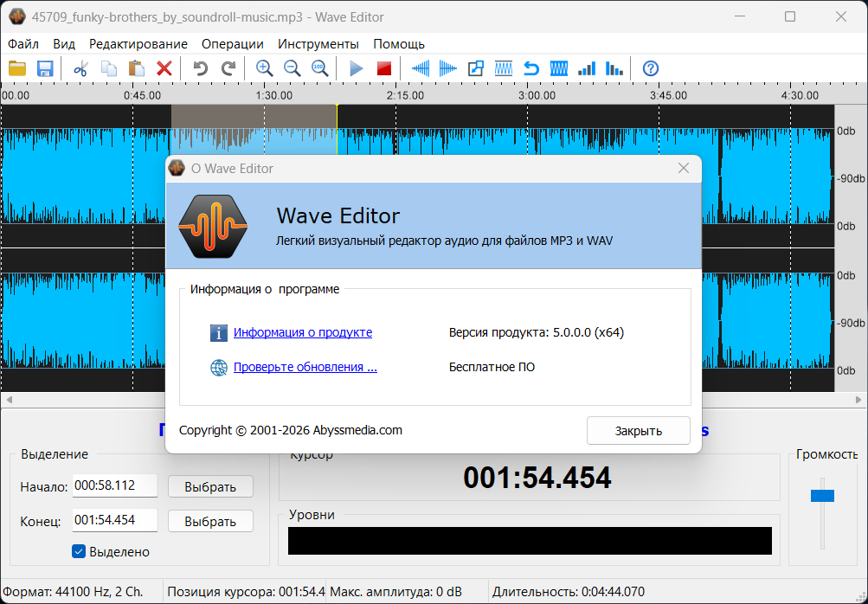Click the Длительность: 0:04:44.070 status

[569, 592]
